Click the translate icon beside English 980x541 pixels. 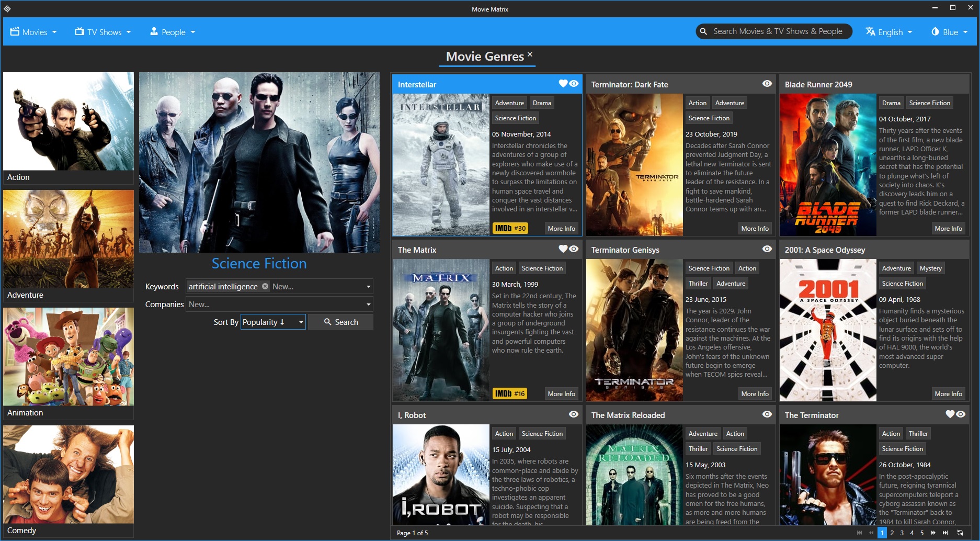point(870,31)
